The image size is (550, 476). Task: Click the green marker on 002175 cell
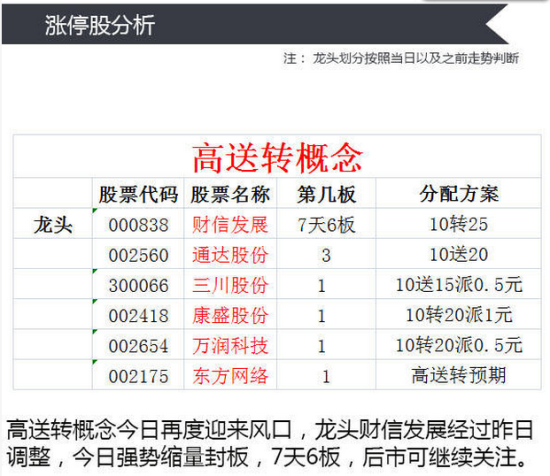pos(95,362)
